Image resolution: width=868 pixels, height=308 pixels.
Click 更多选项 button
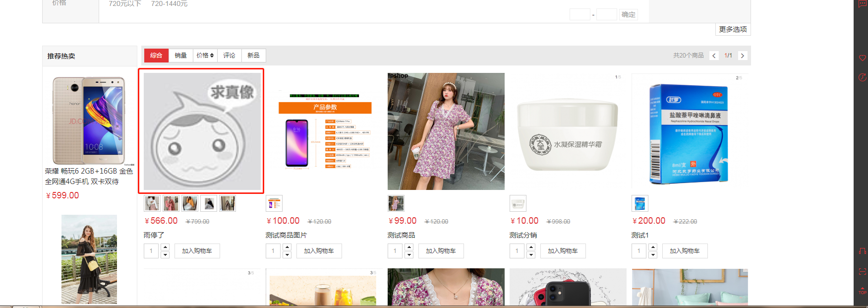(733, 29)
